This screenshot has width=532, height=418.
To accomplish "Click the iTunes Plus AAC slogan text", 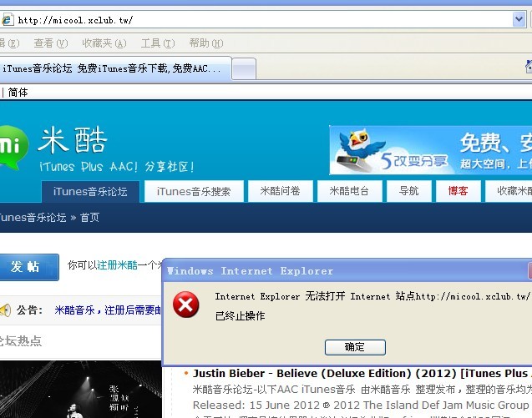I will 117,167.
